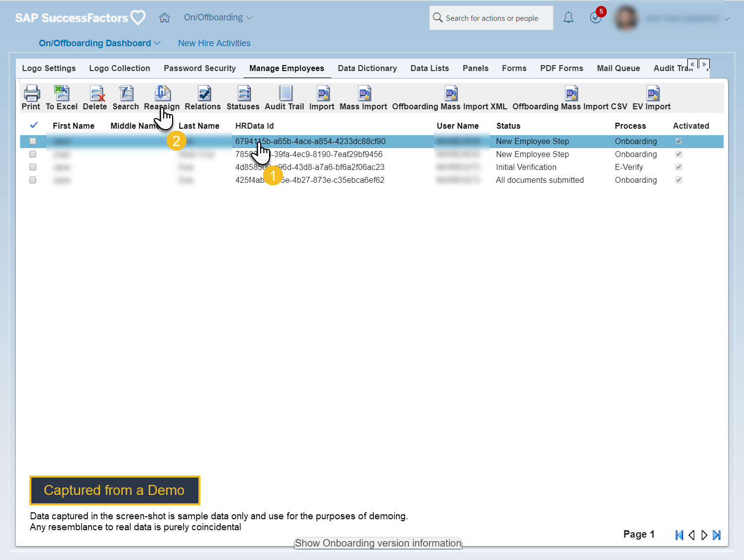Sort by Activated column header
Viewport: 744px width, 560px height.
tap(691, 126)
